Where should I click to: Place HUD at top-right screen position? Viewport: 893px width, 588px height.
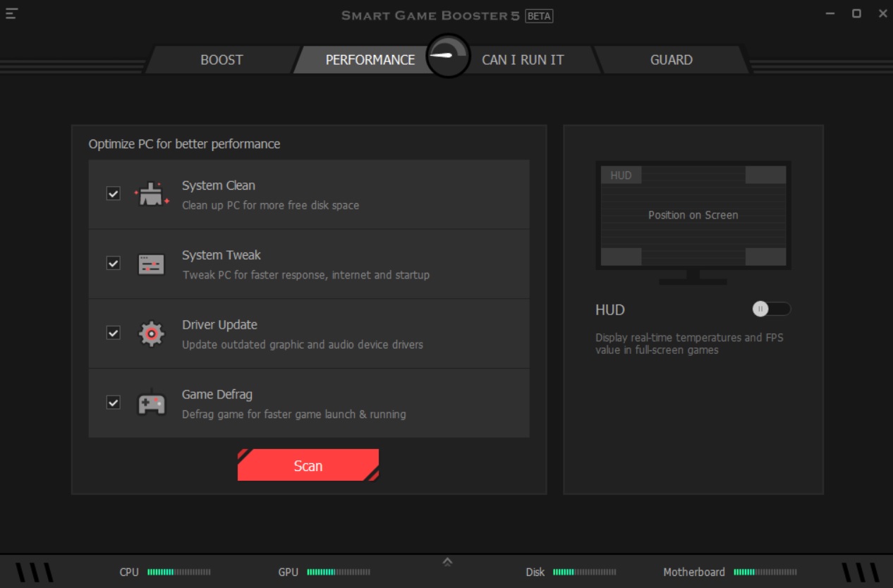click(x=765, y=175)
